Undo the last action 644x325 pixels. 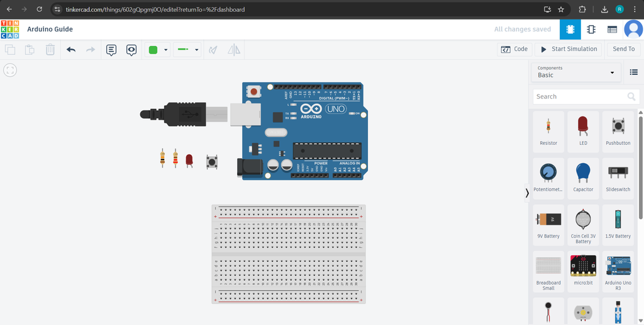71,50
